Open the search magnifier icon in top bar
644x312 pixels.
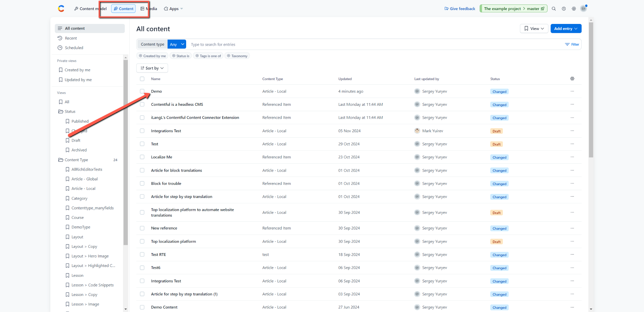point(554,9)
